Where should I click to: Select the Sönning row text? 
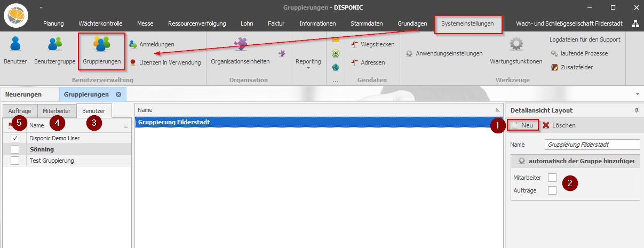(42, 149)
